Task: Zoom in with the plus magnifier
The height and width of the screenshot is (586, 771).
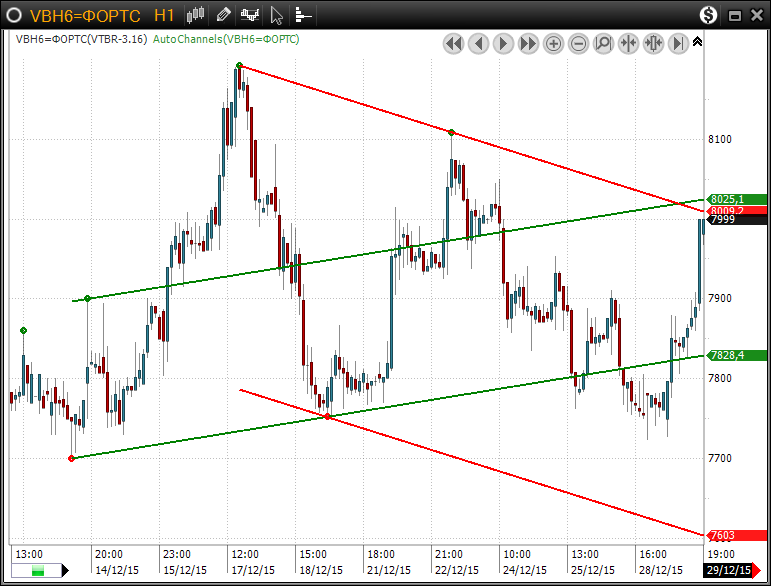Action: [554, 43]
